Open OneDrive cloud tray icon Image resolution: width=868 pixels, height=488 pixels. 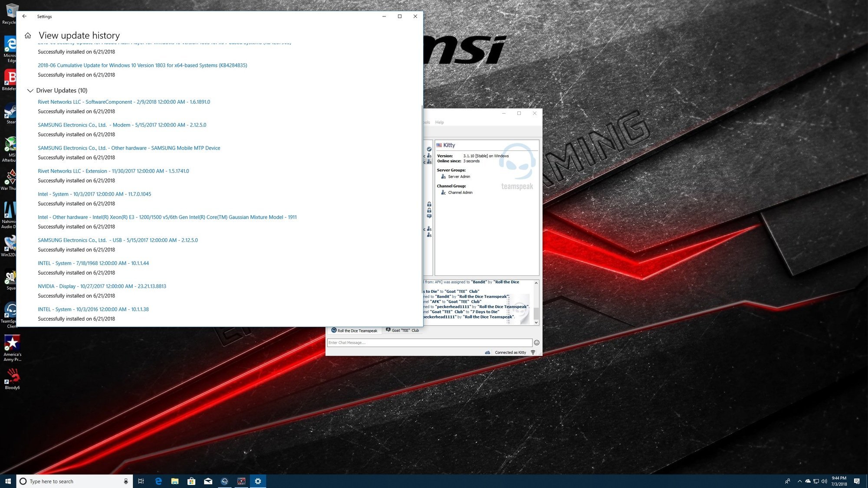click(x=808, y=481)
